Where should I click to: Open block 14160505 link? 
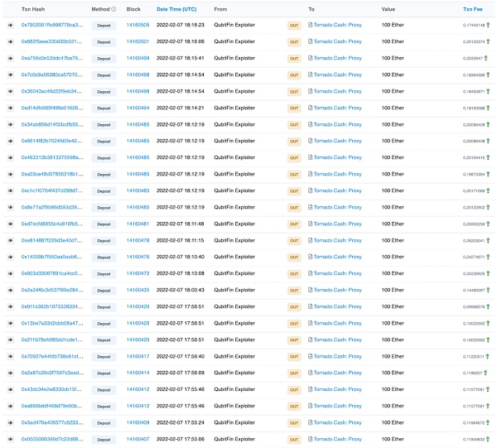pyautogui.click(x=138, y=26)
